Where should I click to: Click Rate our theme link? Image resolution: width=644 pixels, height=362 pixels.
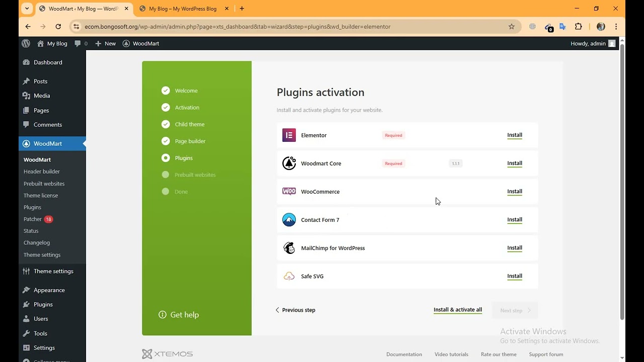coord(499,354)
